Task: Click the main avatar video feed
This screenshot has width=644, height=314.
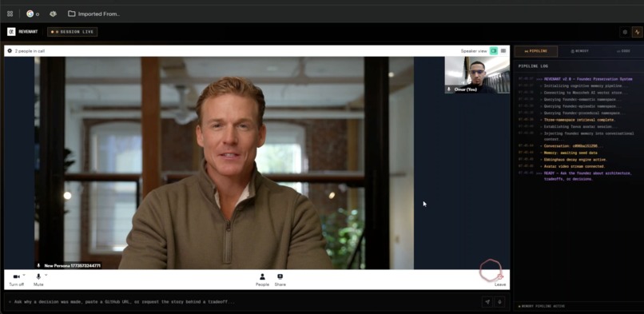Action: pos(225,163)
